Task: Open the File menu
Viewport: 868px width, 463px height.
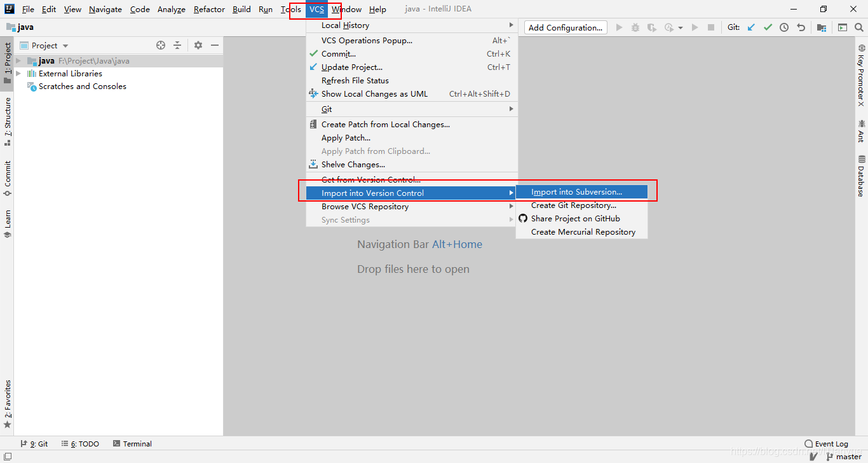Action: [28, 9]
